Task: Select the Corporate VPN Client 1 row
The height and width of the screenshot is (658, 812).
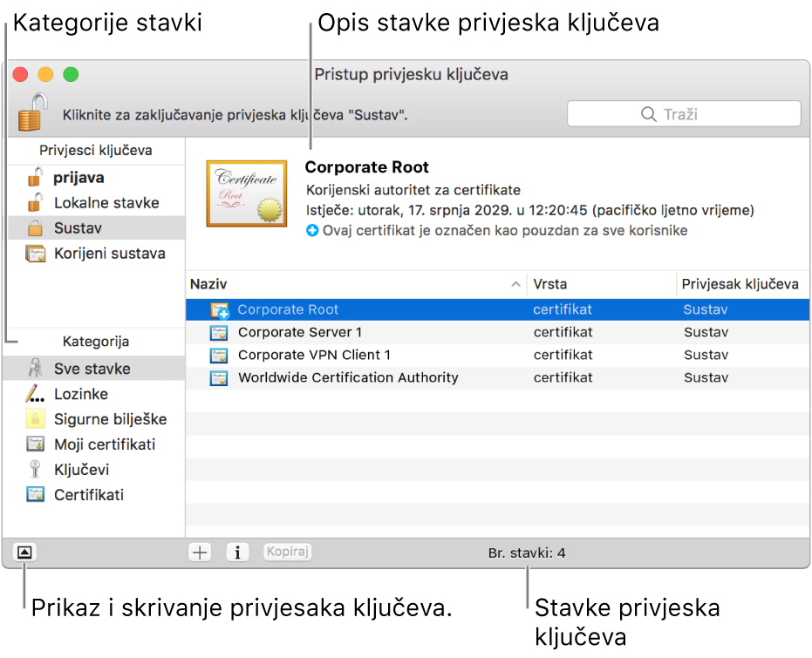Action: [498, 355]
